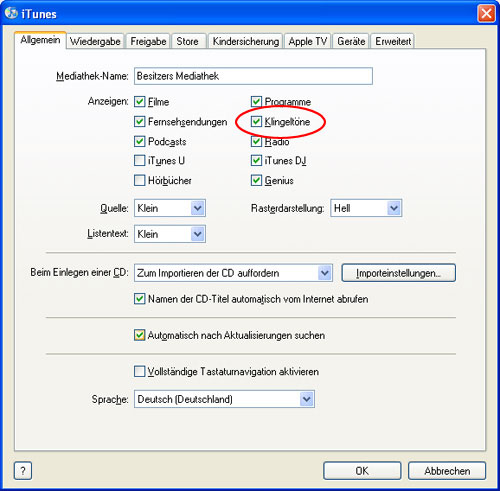Open the Geräte tab
The image size is (500, 491).
351,41
